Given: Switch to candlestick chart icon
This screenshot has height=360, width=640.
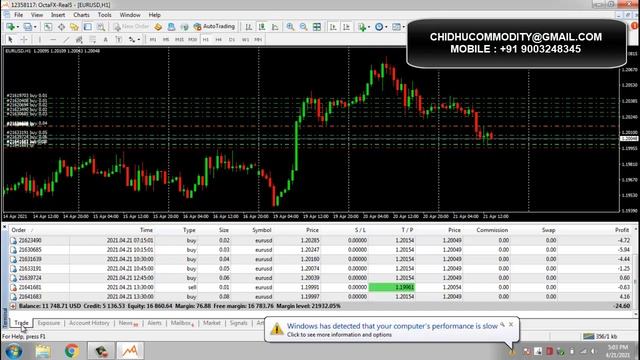Looking at the screenshot, I should tap(262, 27).
